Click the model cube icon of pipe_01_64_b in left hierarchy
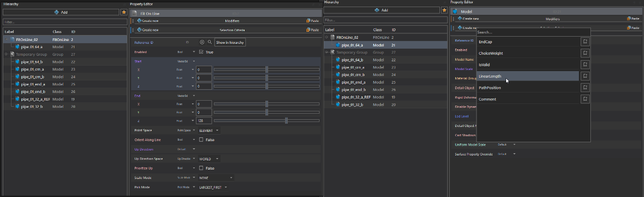Screen dimensions: 644x197 [18, 62]
